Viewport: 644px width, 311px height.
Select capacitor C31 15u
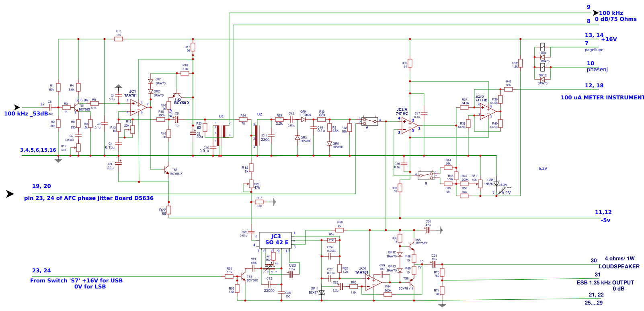(433, 264)
